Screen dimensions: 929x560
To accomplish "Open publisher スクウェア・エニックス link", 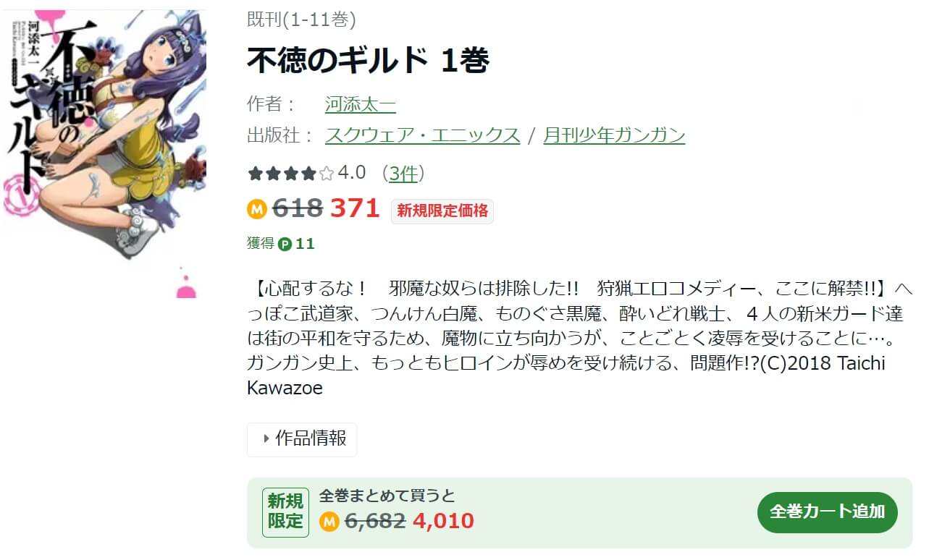I will pyautogui.click(x=423, y=135).
